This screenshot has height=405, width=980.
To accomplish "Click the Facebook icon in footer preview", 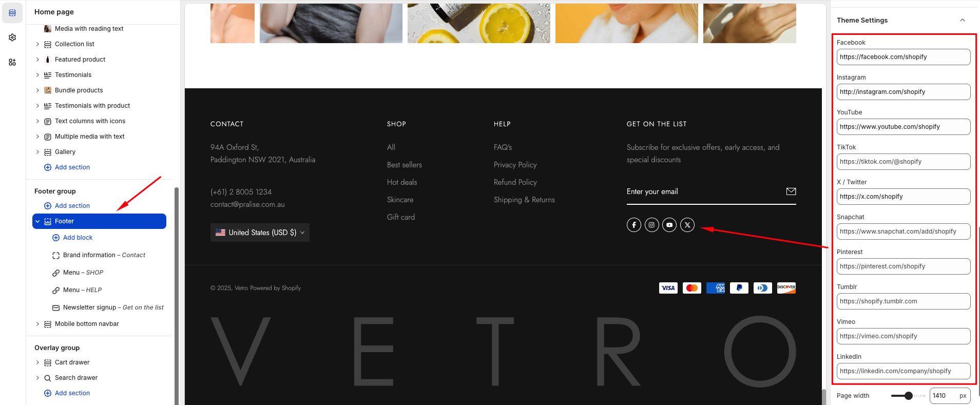I will tap(634, 225).
